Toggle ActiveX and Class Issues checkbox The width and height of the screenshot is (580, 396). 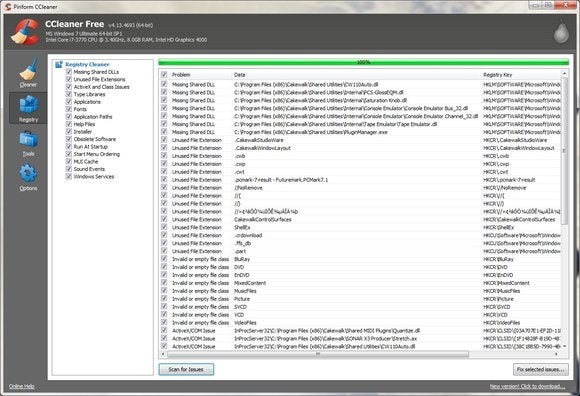68,87
